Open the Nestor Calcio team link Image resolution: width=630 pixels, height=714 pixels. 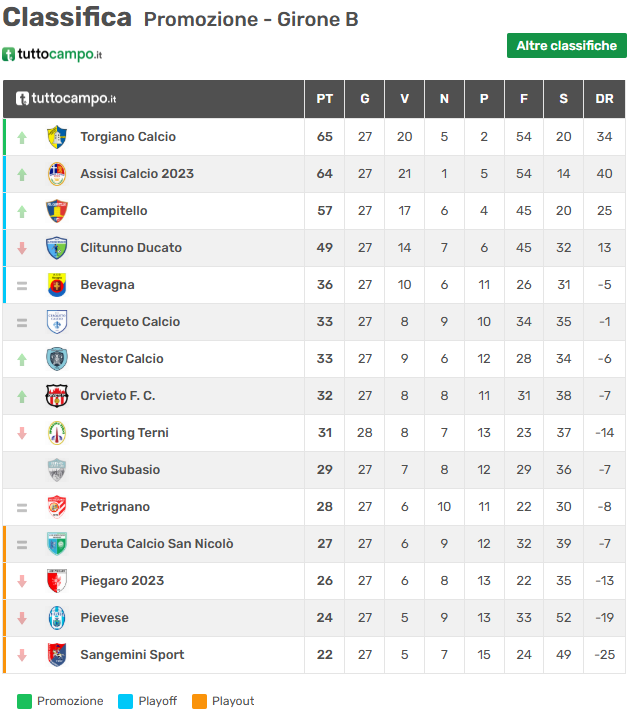point(122,359)
